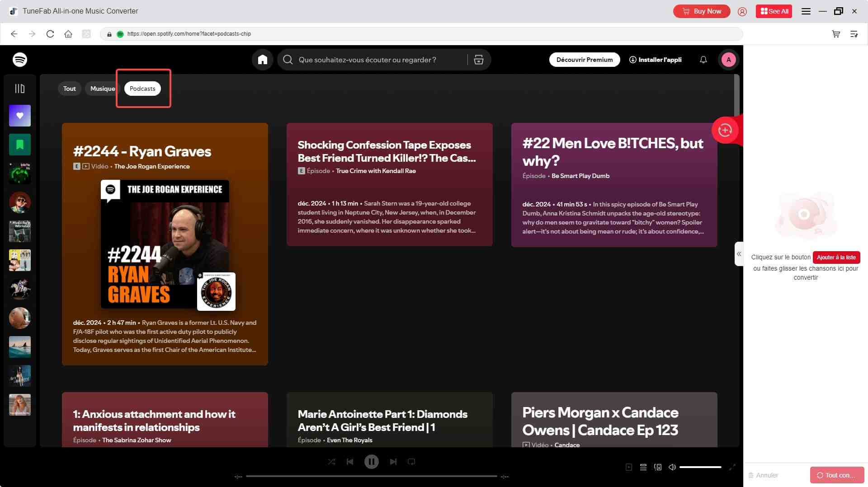
Task: Open the Browse icon in search bar
Action: 479,60
